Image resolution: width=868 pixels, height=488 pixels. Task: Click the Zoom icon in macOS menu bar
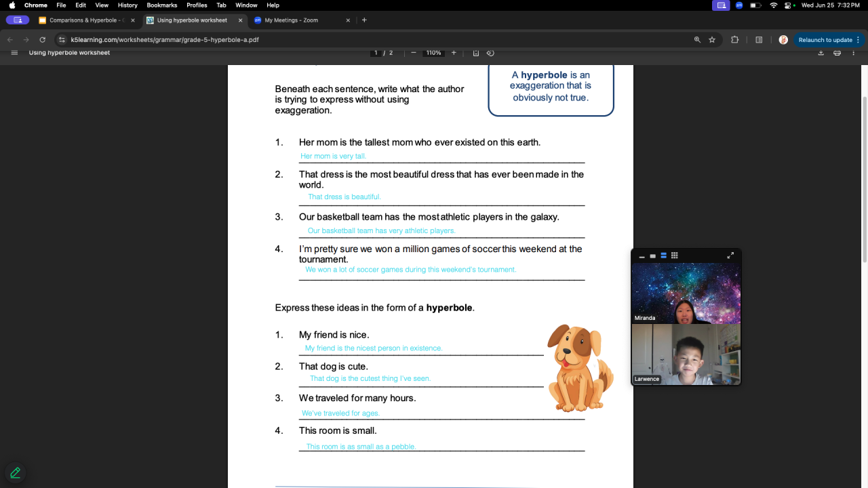point(739,5)
